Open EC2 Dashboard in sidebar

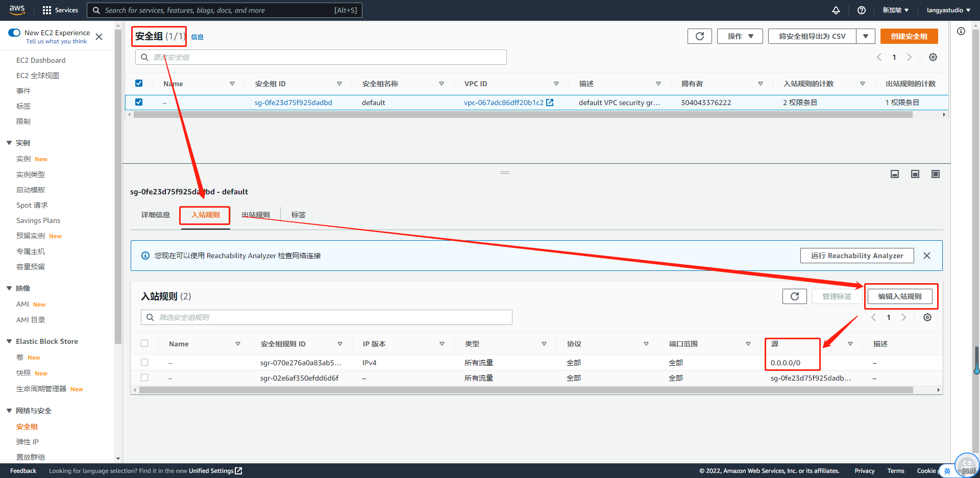tap(41, 60)
